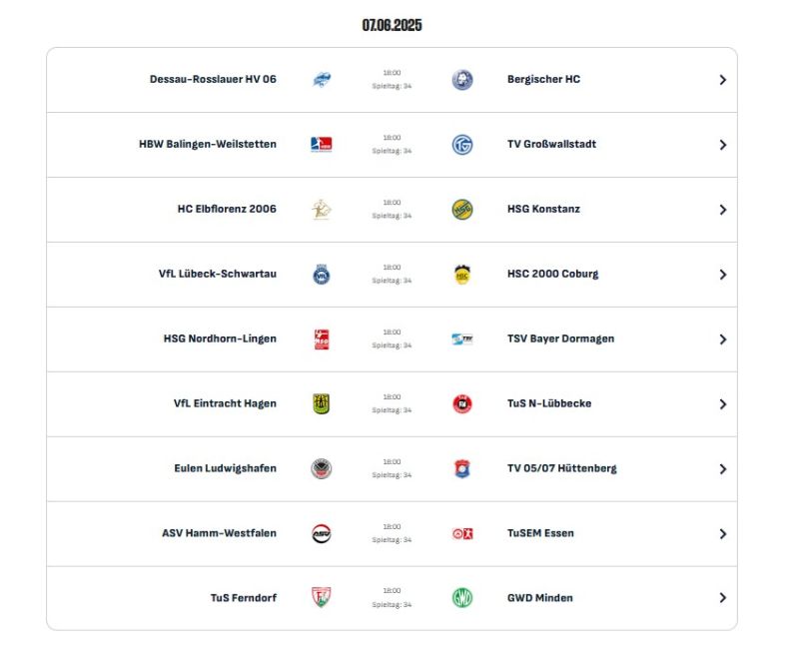This screenshot has width=799, height=672.
Task: Expand the Eulen Ludwigshafen match chevron
Action: coord(722,468)
